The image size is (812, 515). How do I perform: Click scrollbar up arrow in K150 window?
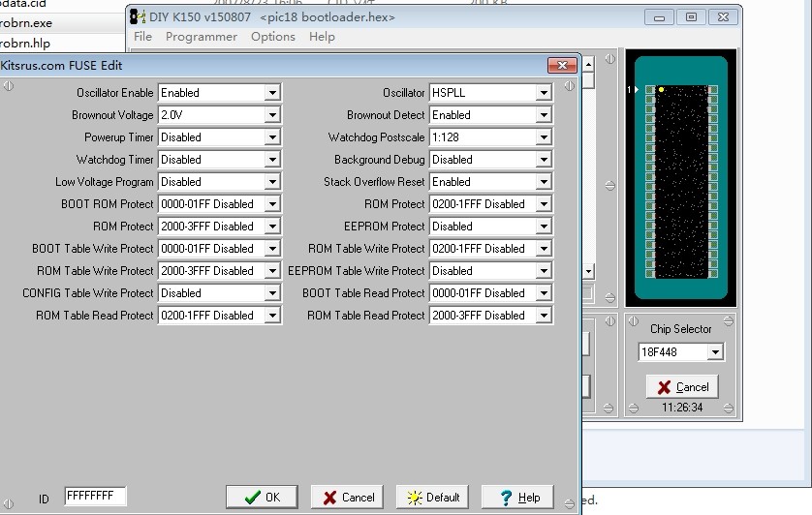coord(588,65)
